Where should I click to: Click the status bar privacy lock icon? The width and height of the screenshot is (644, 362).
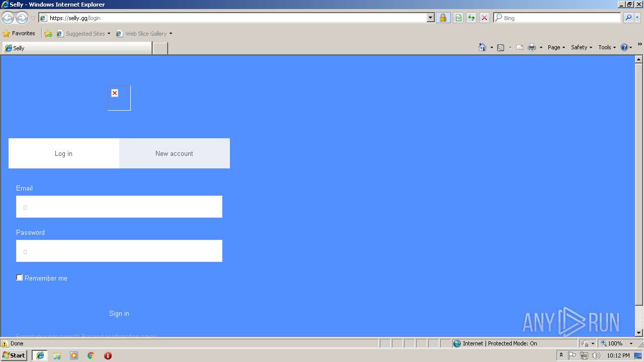tap(586, 343)
